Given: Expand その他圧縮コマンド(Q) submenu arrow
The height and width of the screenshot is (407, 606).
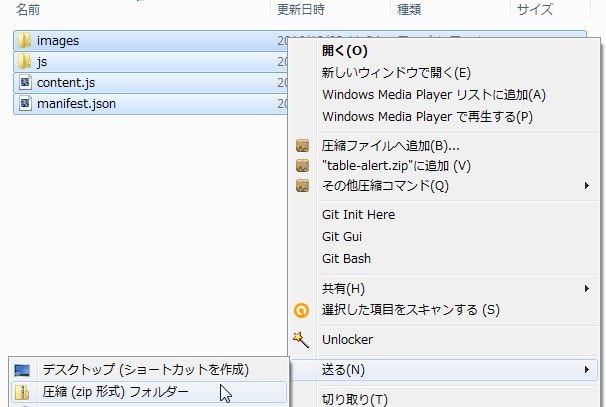Looking at the screenshot, I should point(587,186).
